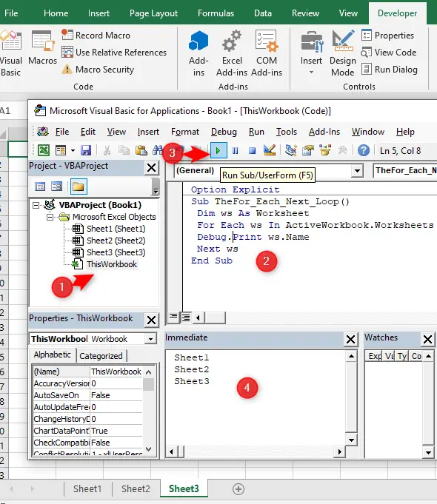This screenshot has width=437, height=504.
Task: Toggle Use Relative References
Action: 114,52
